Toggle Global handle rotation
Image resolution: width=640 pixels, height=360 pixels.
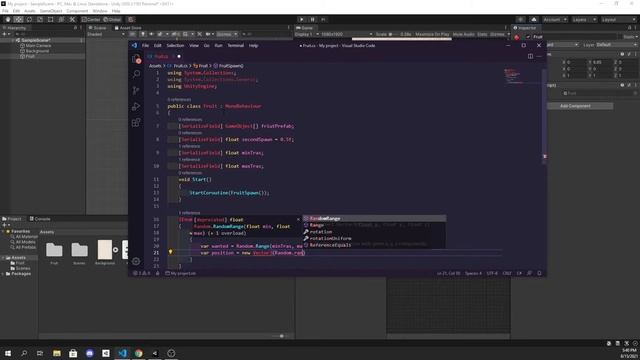[x=112, y=20]
